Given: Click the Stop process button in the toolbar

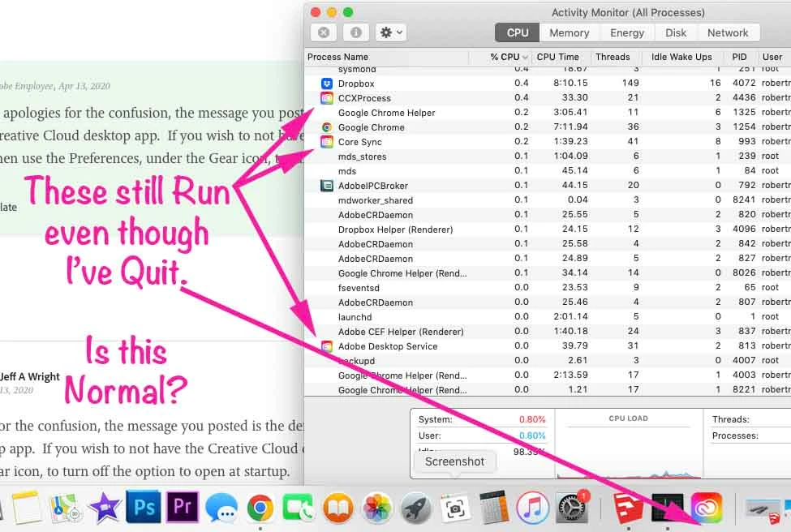Looking at the screenshot, I should [x=324, y=32].
